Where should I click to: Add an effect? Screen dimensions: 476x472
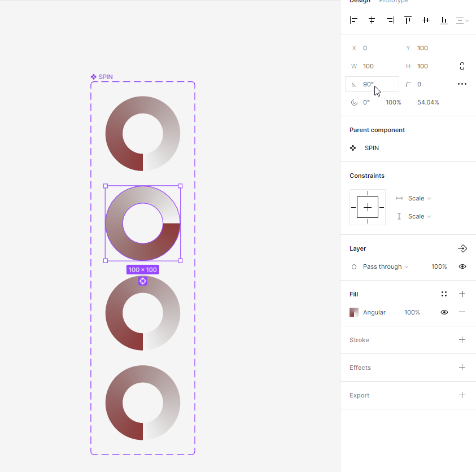coord(462,368)
